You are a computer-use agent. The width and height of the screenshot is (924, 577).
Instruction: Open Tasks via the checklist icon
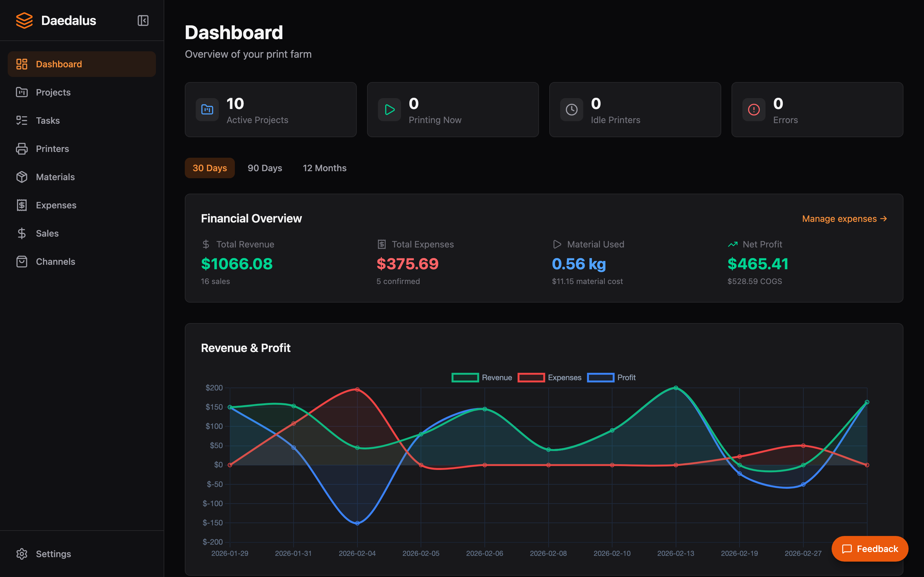pyautogui.click(x=22, y=120)
